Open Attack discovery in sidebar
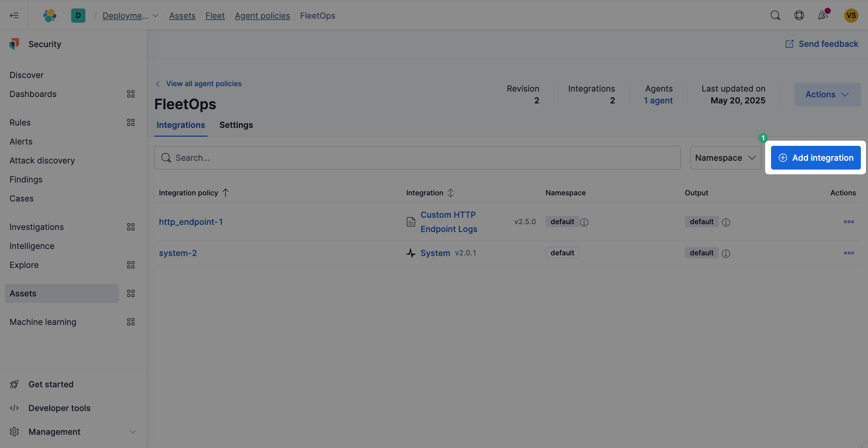The height and width of the screenshot is (448, 868). click(42, 160)
